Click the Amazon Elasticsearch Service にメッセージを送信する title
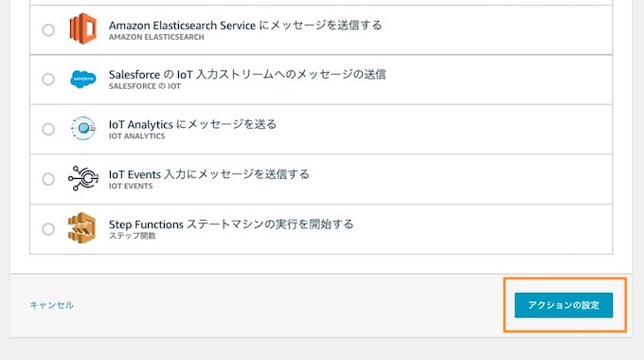Screen dimensions: 644x360 [x=245, y=25]
